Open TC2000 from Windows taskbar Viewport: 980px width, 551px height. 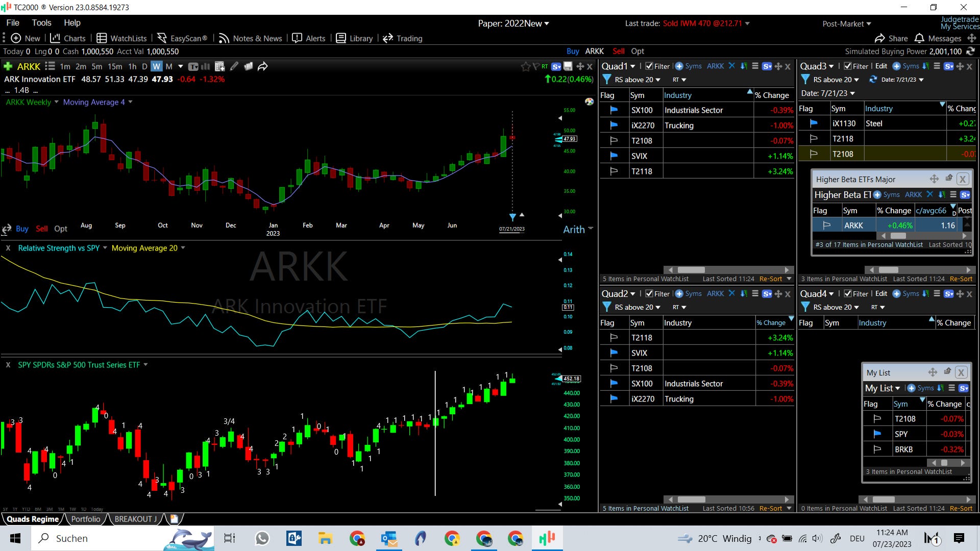click(547, 538)
